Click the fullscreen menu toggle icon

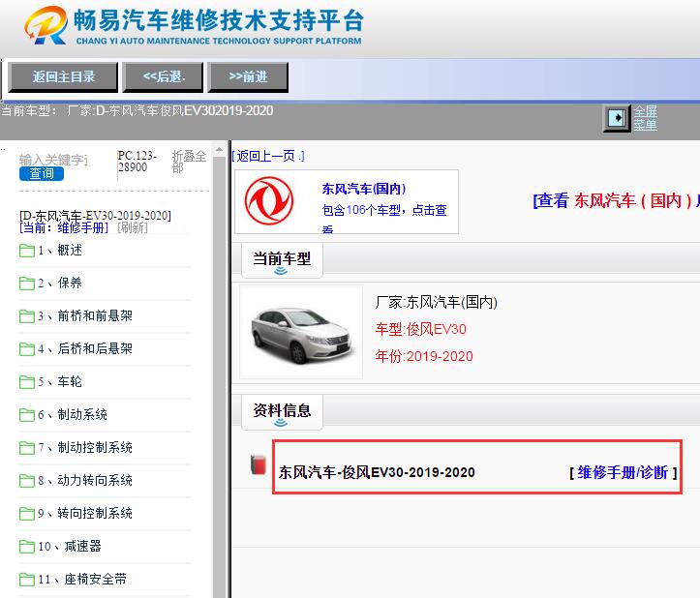coord(617,118)
